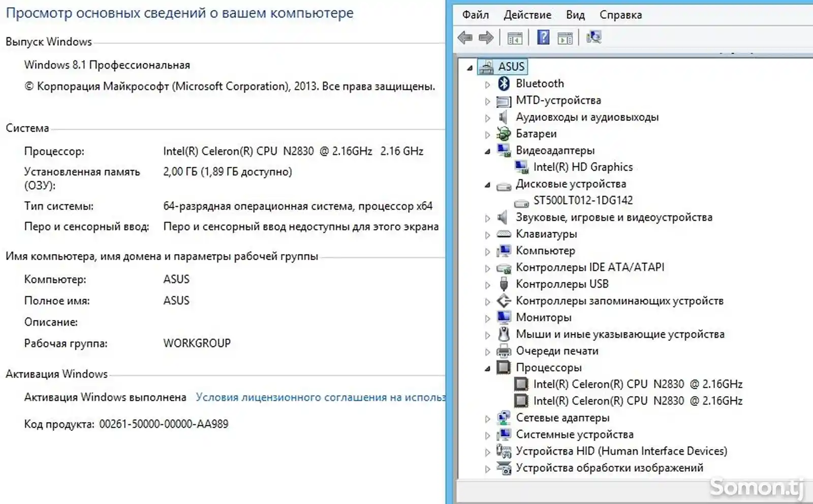Expand the Контроллеры IDE ATA/ATAPI node arrow

pyautogui.click(x=487, y=268)
